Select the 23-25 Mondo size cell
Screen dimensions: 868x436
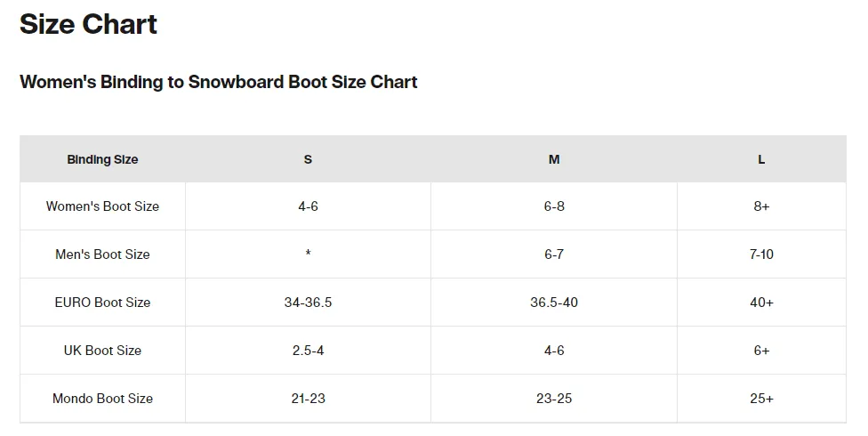(x=553, y=399)
